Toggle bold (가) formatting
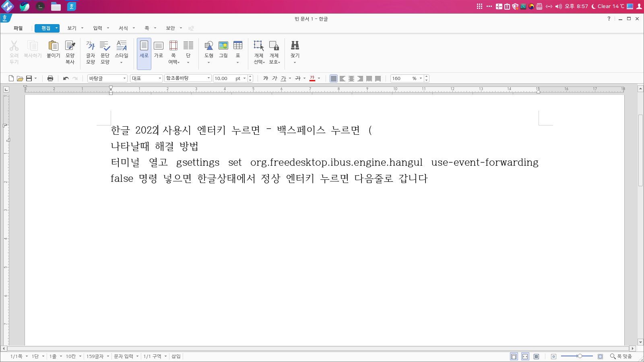 pos(266,78)
